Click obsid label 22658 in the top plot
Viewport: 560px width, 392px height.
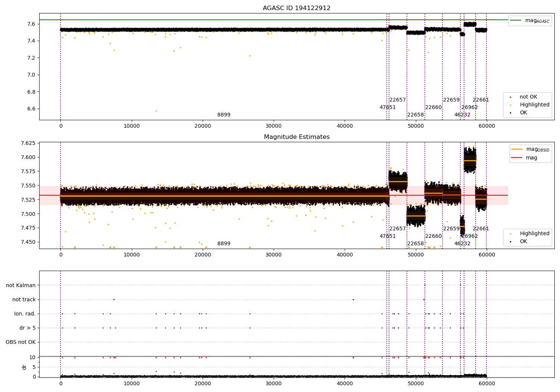click(x=416, y=115)
